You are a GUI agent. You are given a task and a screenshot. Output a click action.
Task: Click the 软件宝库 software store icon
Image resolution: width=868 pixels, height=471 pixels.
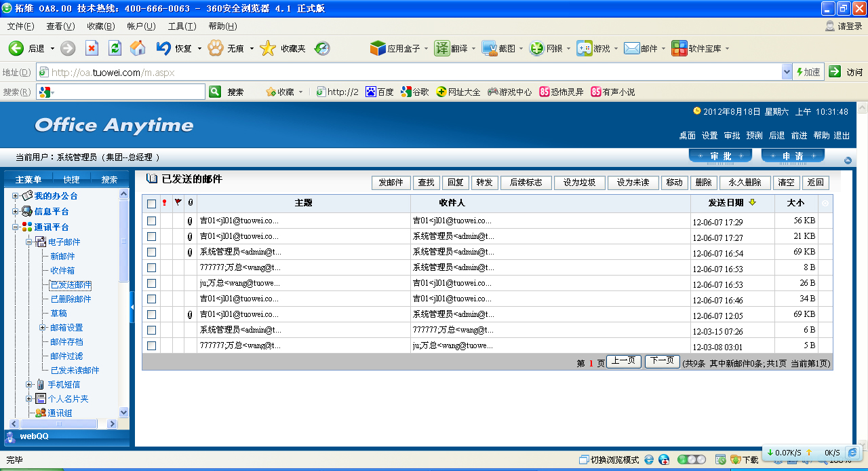coord(679,48)
